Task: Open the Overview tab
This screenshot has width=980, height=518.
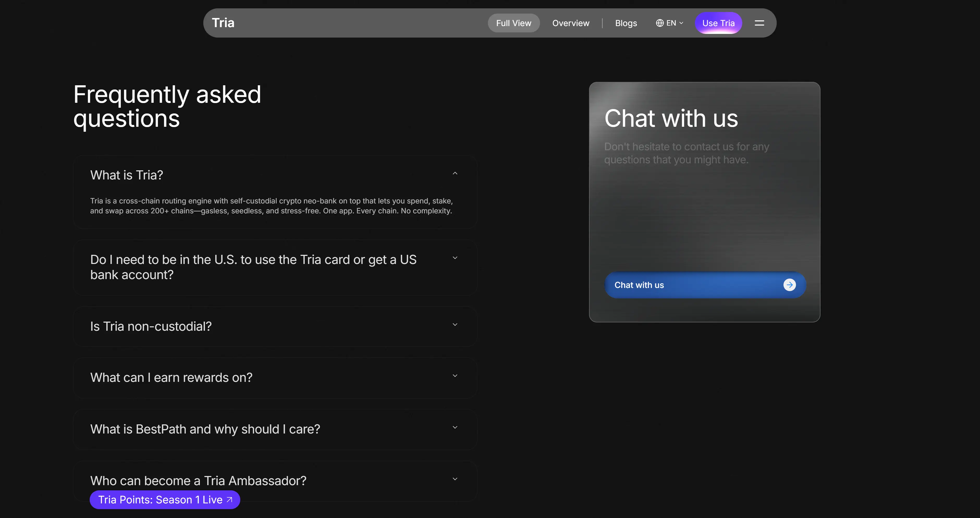Action: pyautogui.click(x=571, y=23)
